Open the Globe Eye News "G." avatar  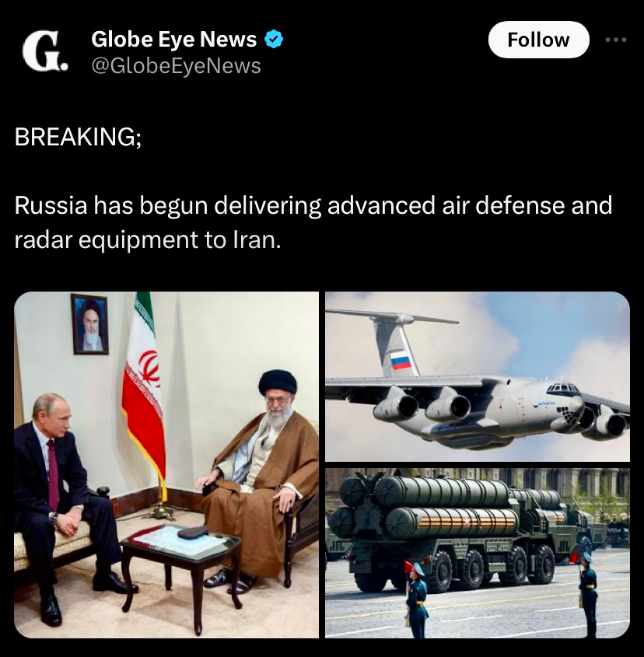[x=45, y=51]
